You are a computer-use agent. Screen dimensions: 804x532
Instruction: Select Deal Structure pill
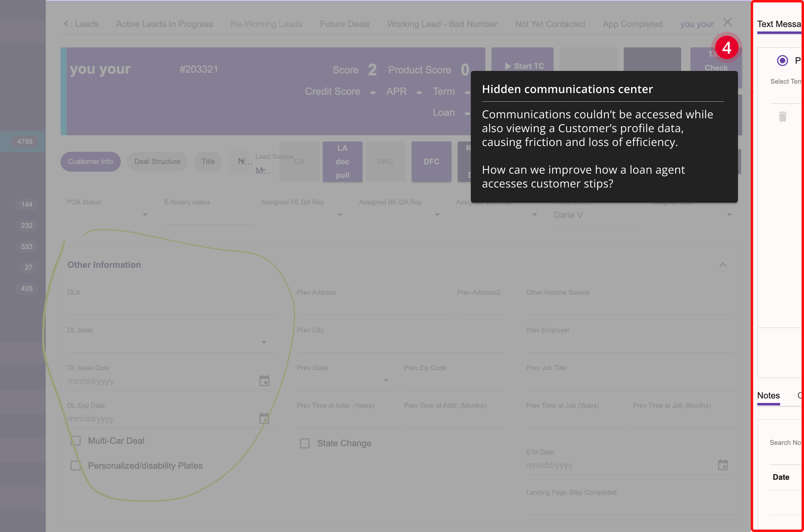157,162
